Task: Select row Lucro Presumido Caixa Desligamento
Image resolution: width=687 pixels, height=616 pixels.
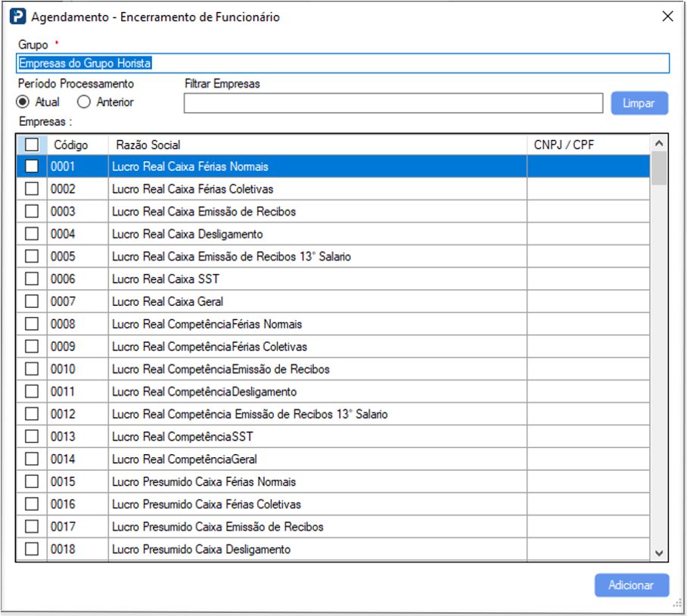Action: tap(333, 549)
